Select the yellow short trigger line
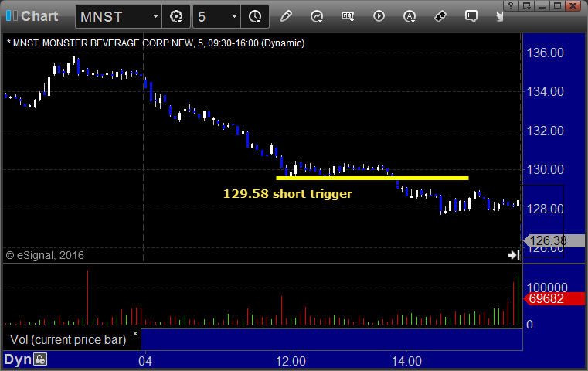The image size is (588, 371). tap(372, 179)
